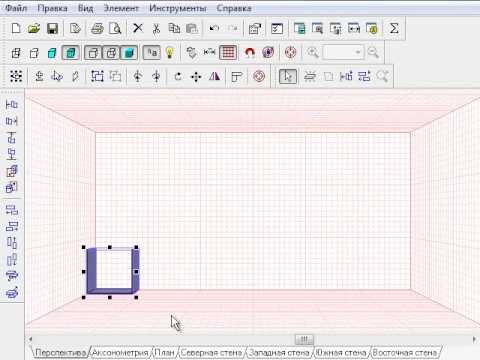This screenshot has width=480, height=360.
Task: Click zoom out magnifier icon
Action: pyautogui.click(x=373, y=53)
